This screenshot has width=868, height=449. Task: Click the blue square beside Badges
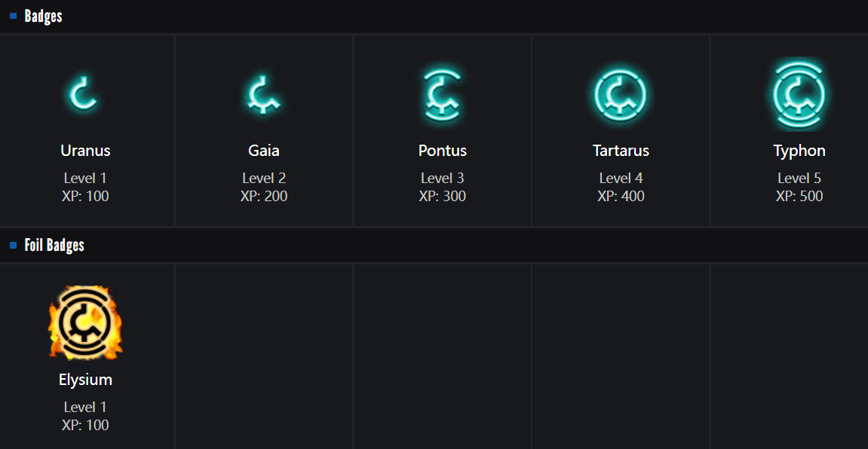pyautogui.click(x=14, y=17)
